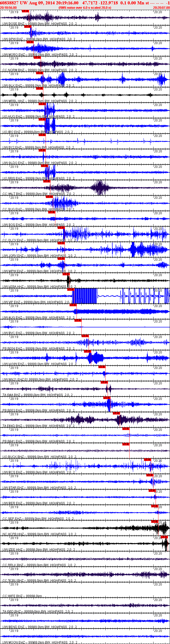Select the UW GPW EHZ station label
The image size is (170, 644).
(x=13, y=39)
